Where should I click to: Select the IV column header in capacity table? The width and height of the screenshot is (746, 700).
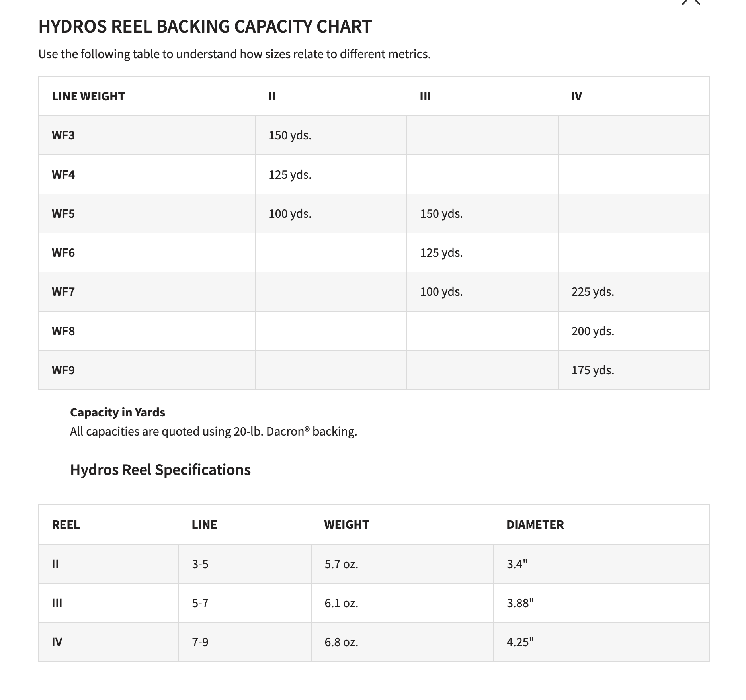coord(576,96)
